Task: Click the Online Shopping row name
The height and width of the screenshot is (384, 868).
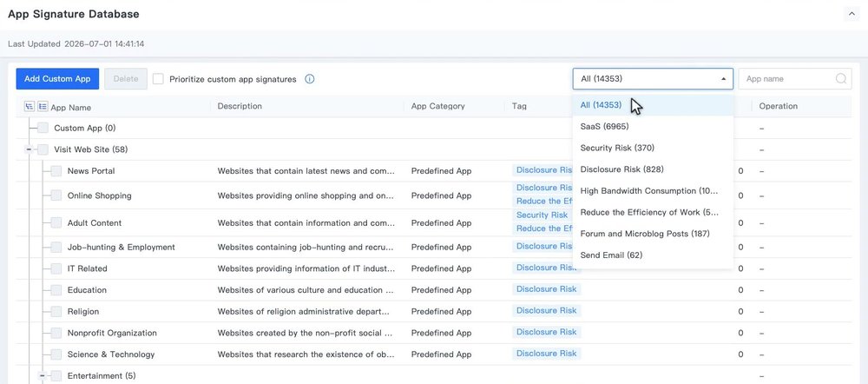Action: click(x=100, y=195)
